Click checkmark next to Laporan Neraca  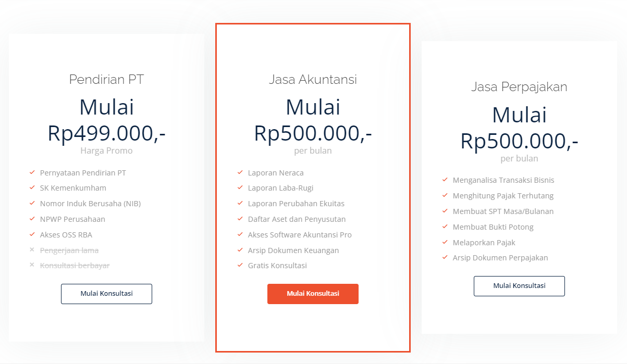pyautogui.click(x=240, y=172)
